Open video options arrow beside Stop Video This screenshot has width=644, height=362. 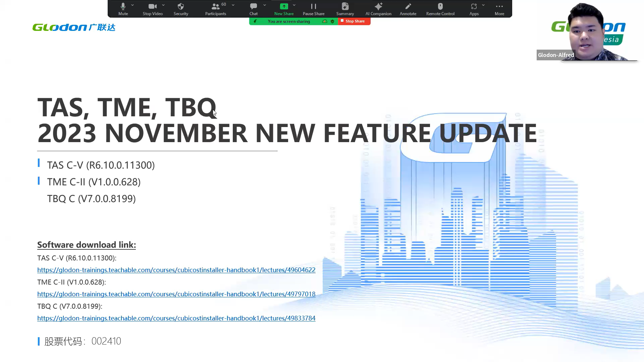coord(163,5)
